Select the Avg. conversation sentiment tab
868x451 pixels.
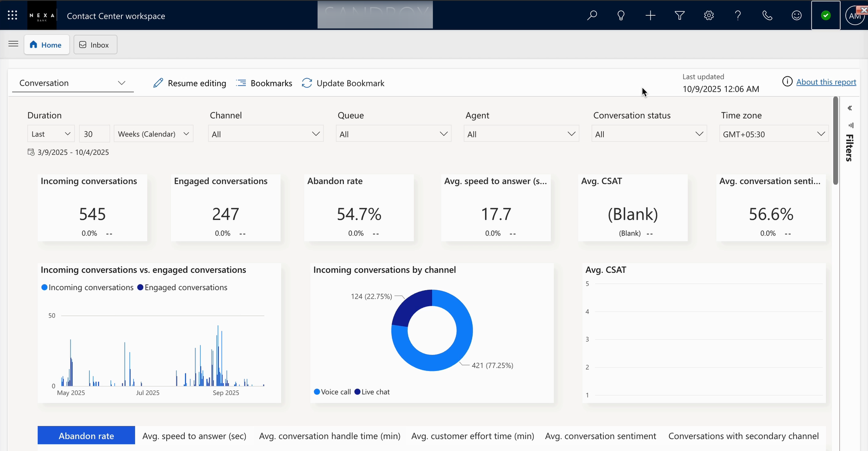point(600,436)
